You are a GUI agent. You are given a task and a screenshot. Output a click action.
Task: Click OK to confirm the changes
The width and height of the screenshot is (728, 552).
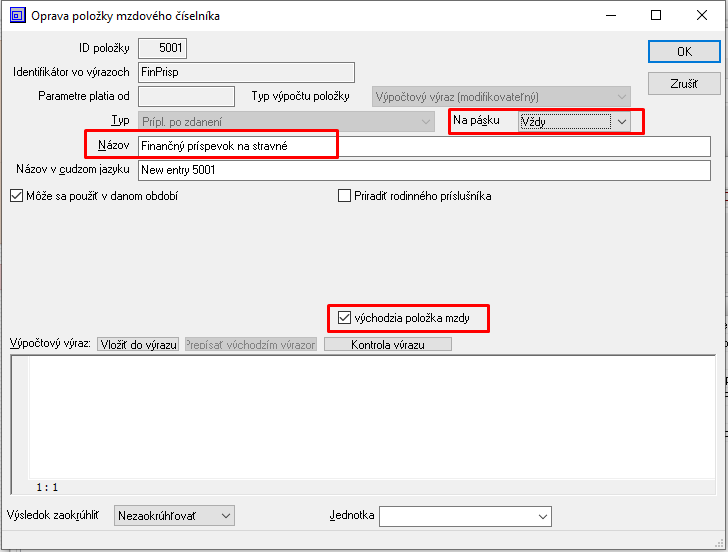click(x=684, y=51)
